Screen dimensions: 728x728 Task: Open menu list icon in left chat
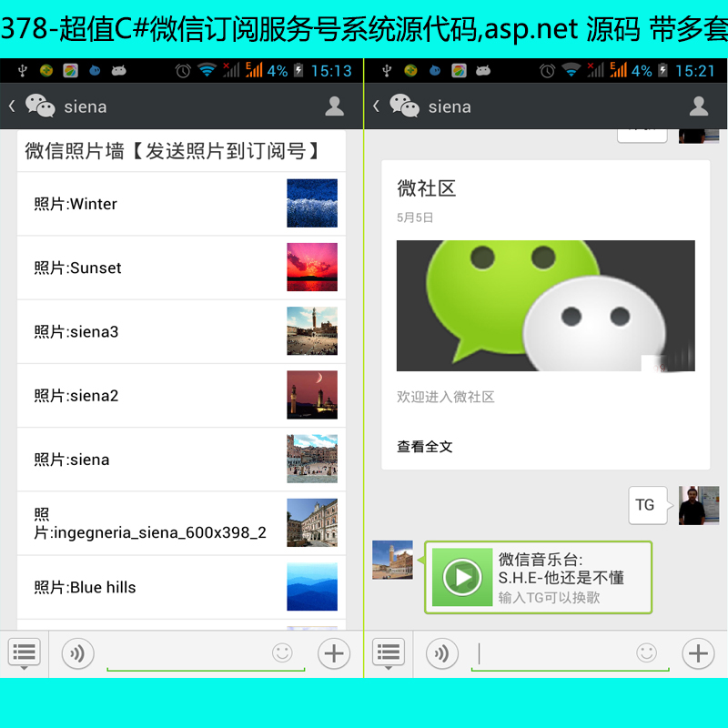point(25,653)
